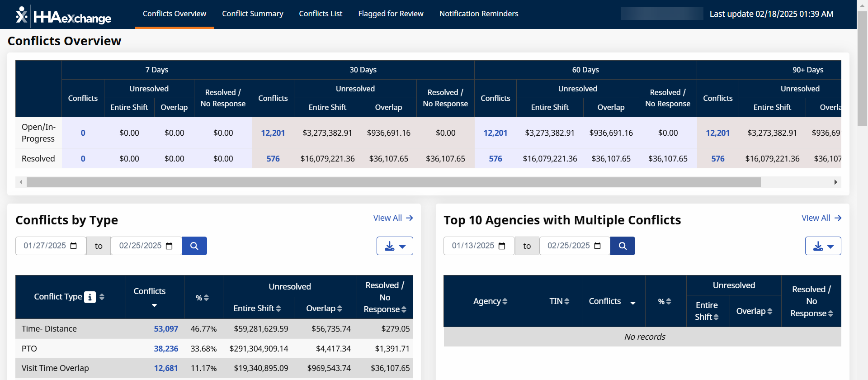Toggle Conflicts sort arrow in agencies table
Viewport: 868px width, 380px height.
point(633,303)
